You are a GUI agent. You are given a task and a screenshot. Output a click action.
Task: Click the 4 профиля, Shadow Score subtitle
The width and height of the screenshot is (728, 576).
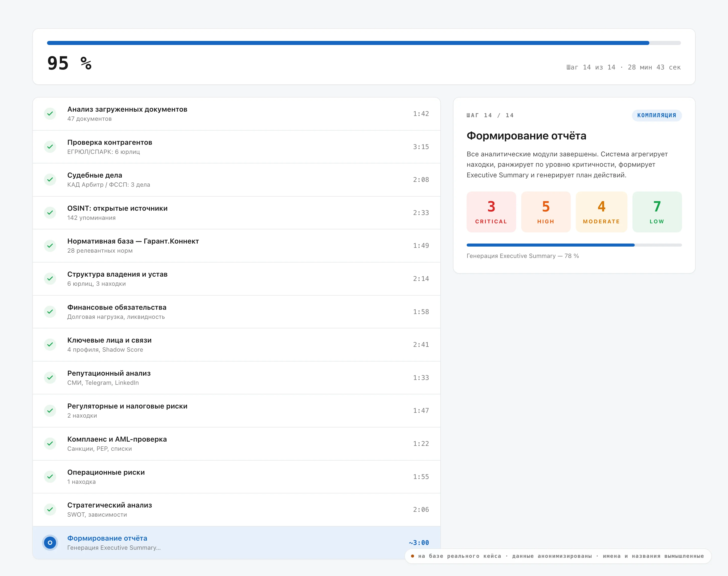pyautogui.click(x=105, y=350)
